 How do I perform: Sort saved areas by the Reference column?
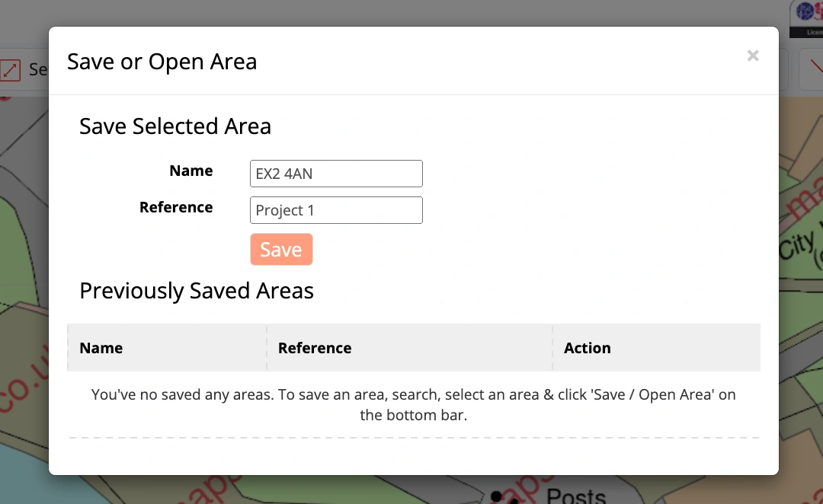(x=315, y=348)
